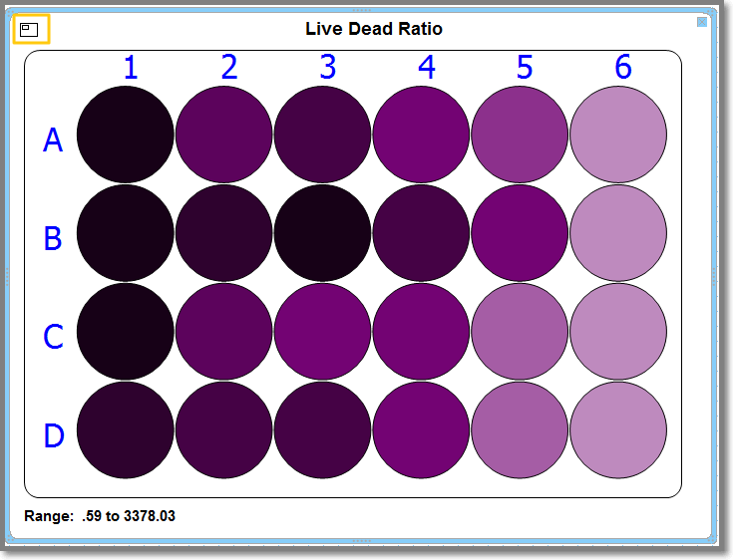The width and height of the screenshot is (733, 560).
Task: Click row label D
Action: pyautogui.click(x=54, y=435)
